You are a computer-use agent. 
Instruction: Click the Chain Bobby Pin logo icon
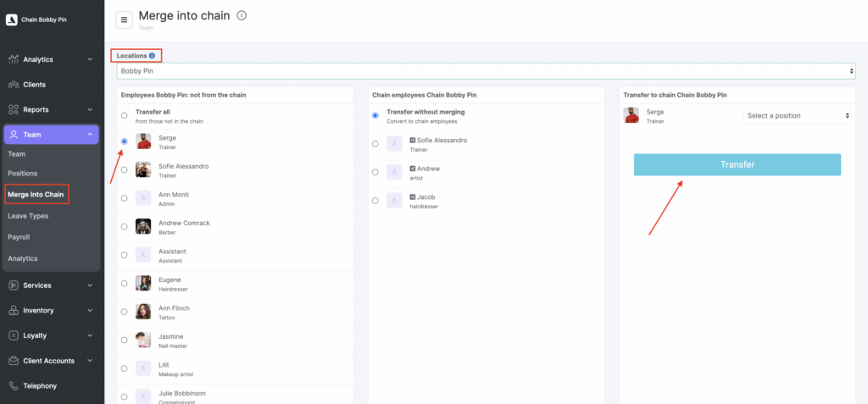click(11, 19)
